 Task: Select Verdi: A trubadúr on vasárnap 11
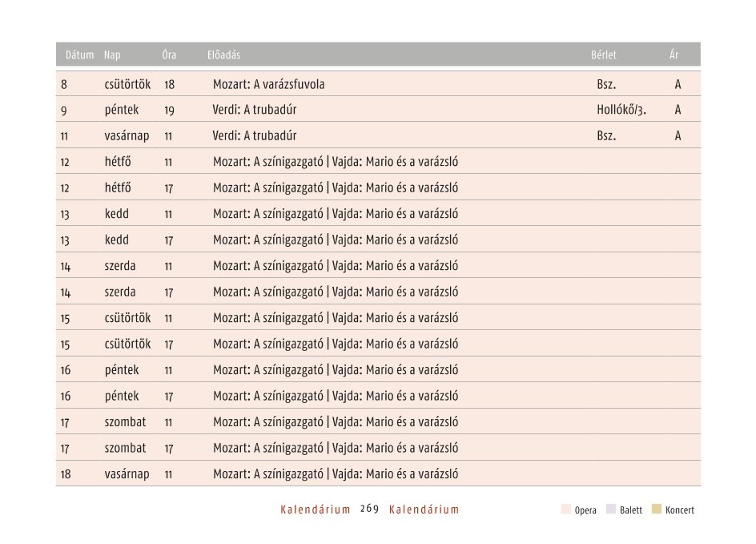[x=255, y=136]
